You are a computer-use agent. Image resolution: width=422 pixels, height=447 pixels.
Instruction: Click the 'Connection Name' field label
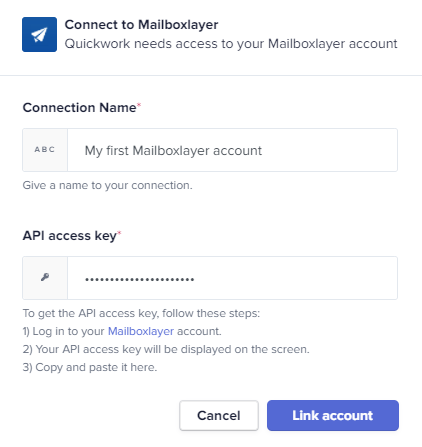(79, 108)
